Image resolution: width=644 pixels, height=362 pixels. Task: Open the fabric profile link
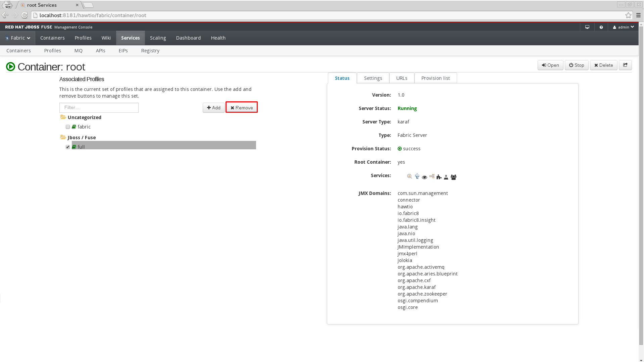84,127
